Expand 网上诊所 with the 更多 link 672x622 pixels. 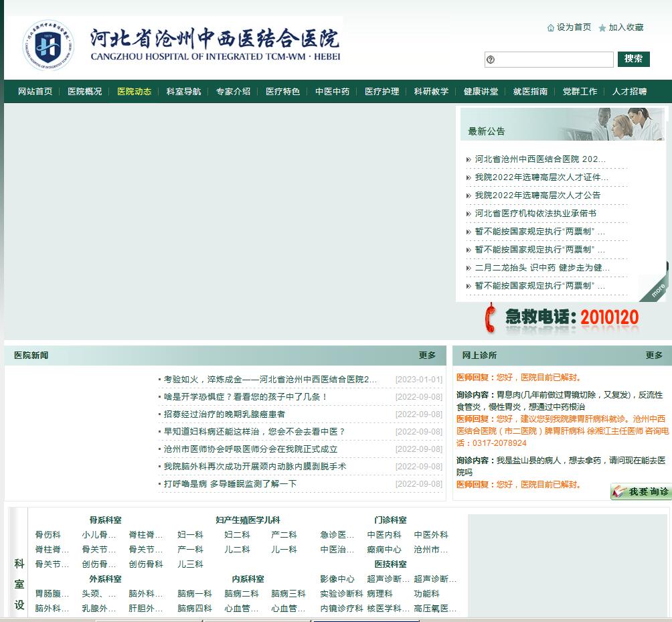pyautogui.click(x=654, y=356)
